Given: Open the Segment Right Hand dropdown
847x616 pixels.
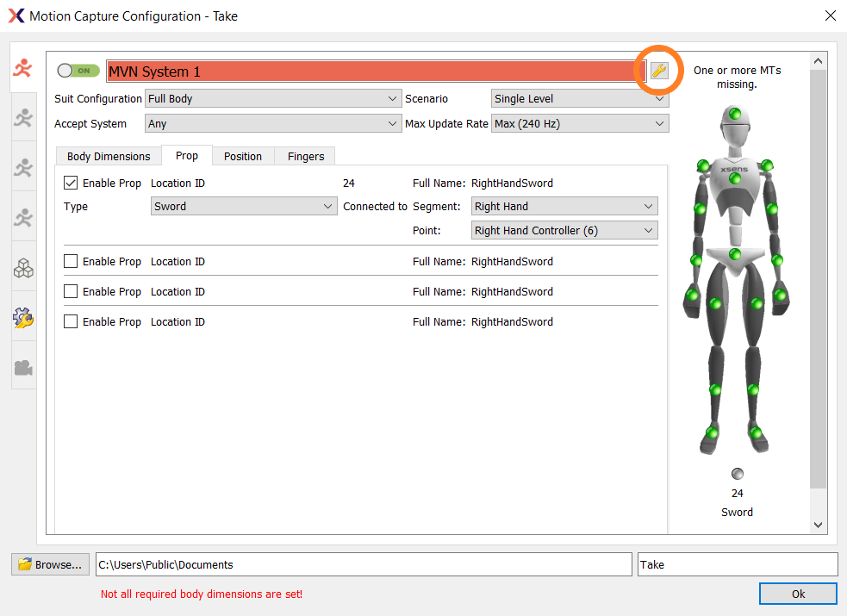Looking at the screenshot, I should tap(564, 206).
